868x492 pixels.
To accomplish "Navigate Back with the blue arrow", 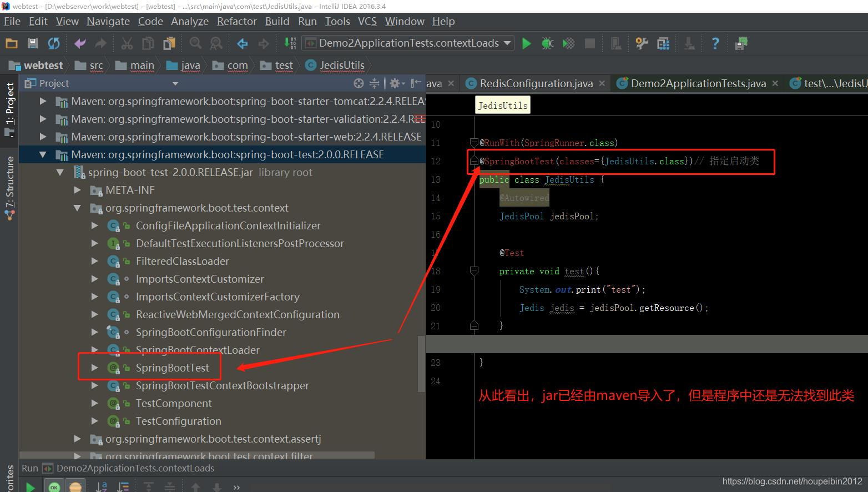I will click(x=243, y=43).
